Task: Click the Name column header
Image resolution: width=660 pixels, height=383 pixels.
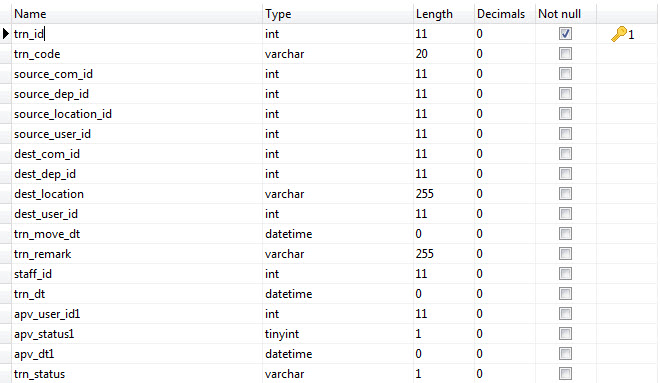Action: 137,14
